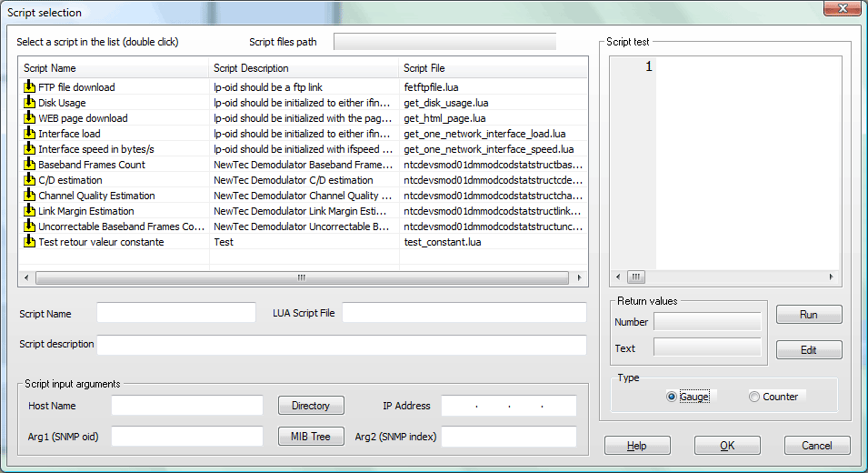Select 'Baseband Frames Count' script name
The height and width of the screenshot is (473, 868).
91,165
